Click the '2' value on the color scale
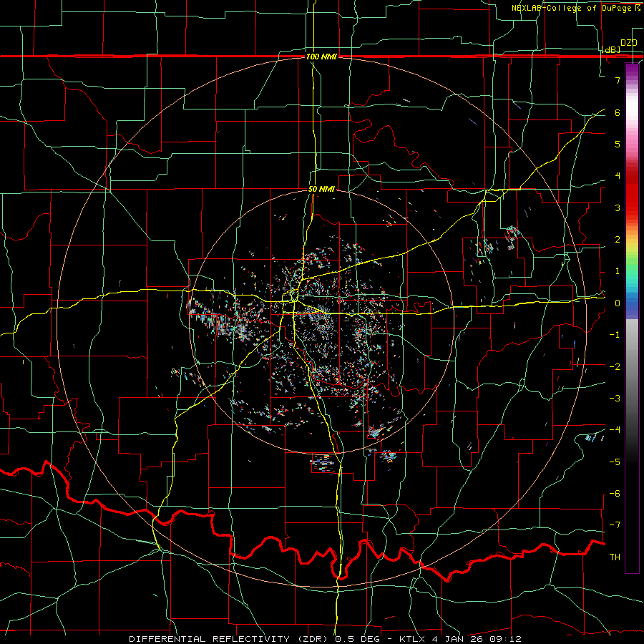 coord(618,240)
